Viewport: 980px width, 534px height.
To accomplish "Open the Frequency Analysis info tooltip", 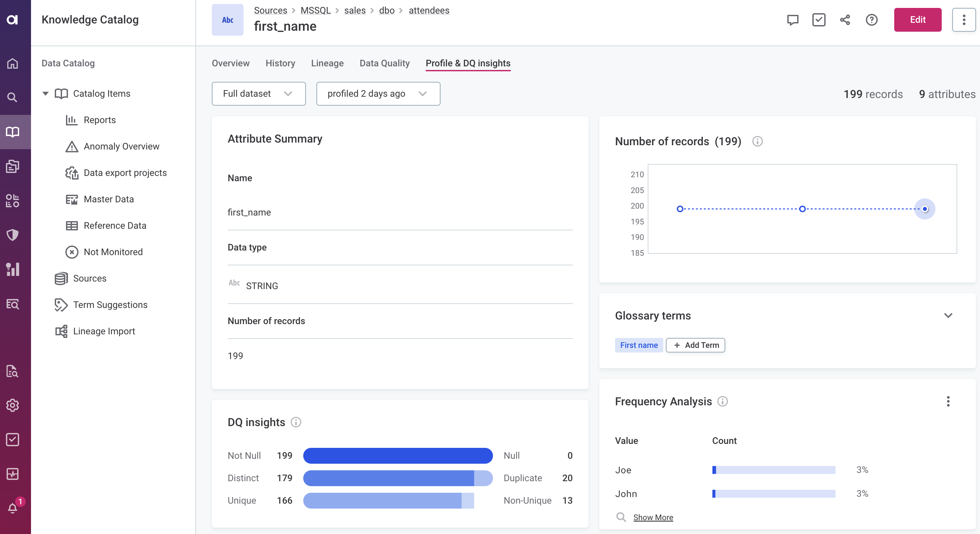I will click(x=722, y=402).
